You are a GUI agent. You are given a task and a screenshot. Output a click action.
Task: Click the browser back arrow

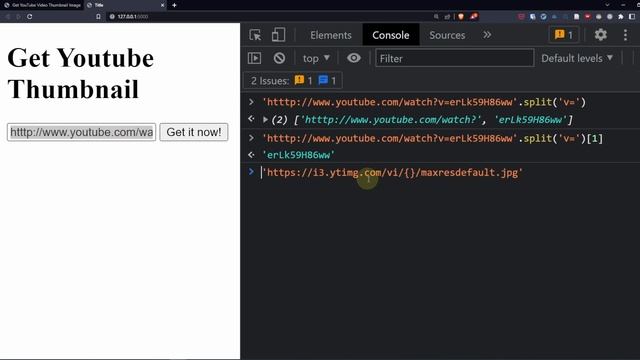pyautogui.click(x=7, y=17)
